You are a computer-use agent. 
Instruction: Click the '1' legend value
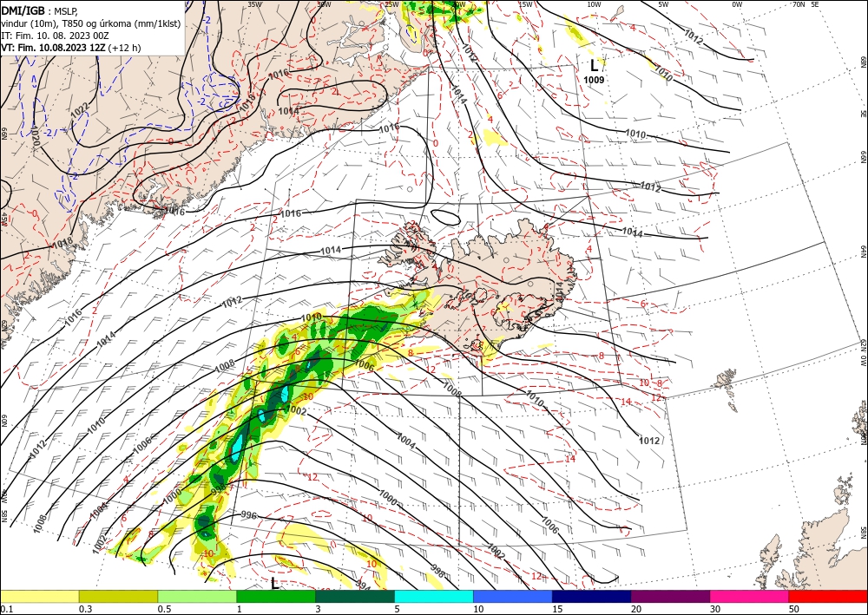(x=240, y=609)
